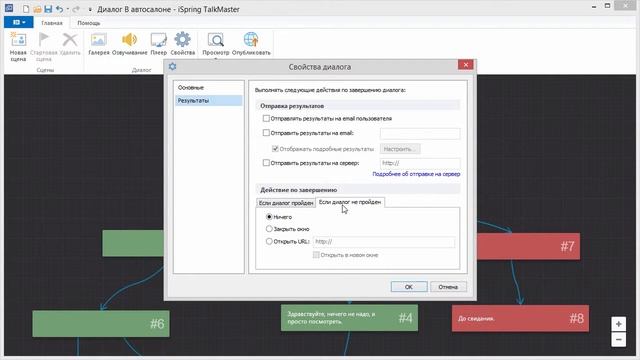Select the Ничего radio option
640x360 pixels.
point(269,217)
